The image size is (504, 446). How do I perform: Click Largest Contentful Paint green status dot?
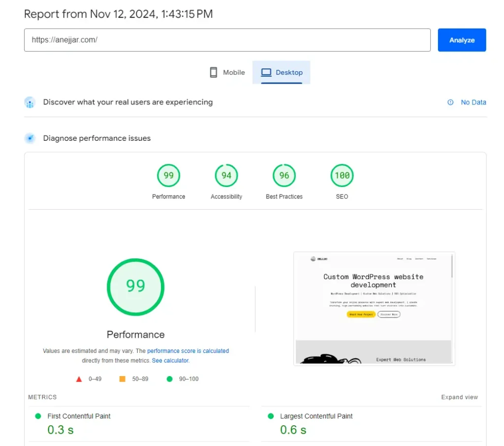[271, 416]
